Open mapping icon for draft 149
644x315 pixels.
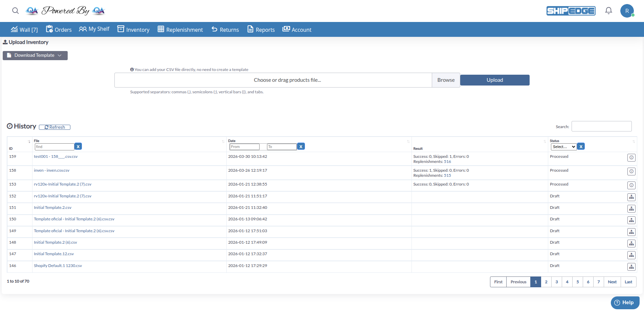point(631,232)
